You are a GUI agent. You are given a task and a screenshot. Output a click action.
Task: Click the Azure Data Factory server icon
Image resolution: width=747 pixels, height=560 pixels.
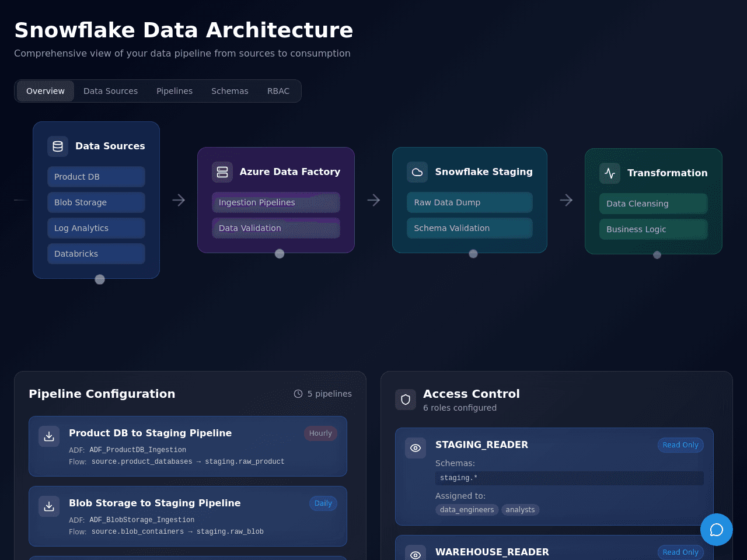point(222,172)
